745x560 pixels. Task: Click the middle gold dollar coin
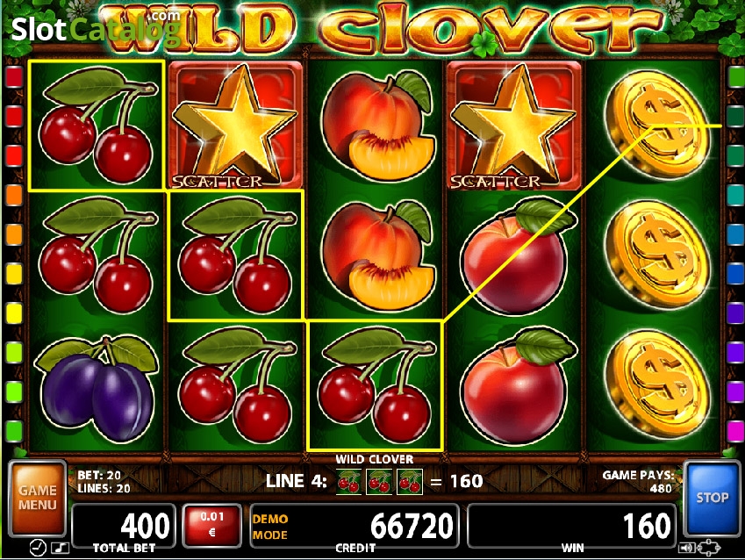click(657, 255)
